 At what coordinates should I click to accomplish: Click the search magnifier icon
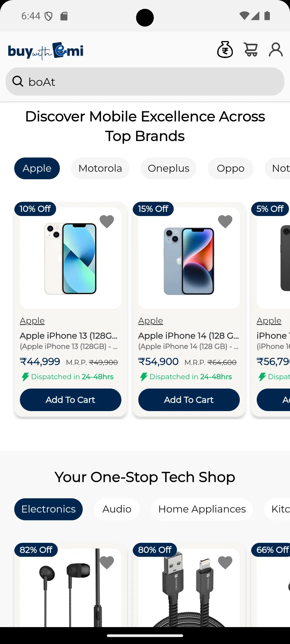(17, 81)
